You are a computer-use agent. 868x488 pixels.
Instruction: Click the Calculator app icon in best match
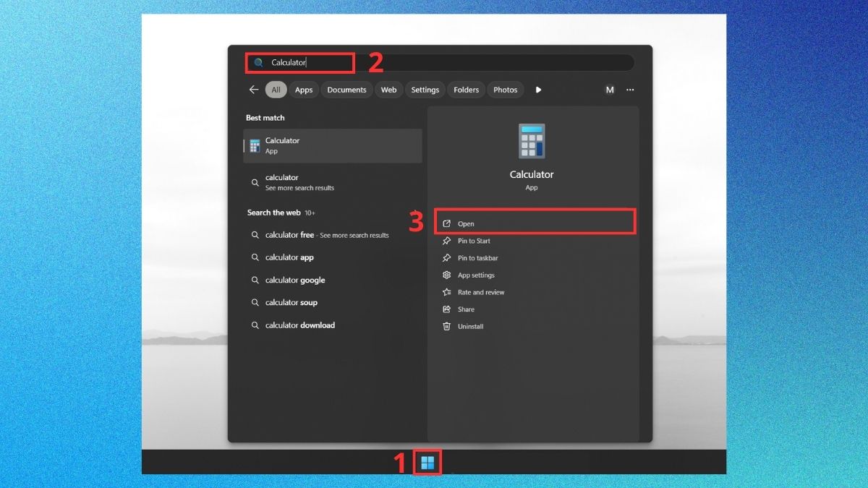tap(255, 145)
